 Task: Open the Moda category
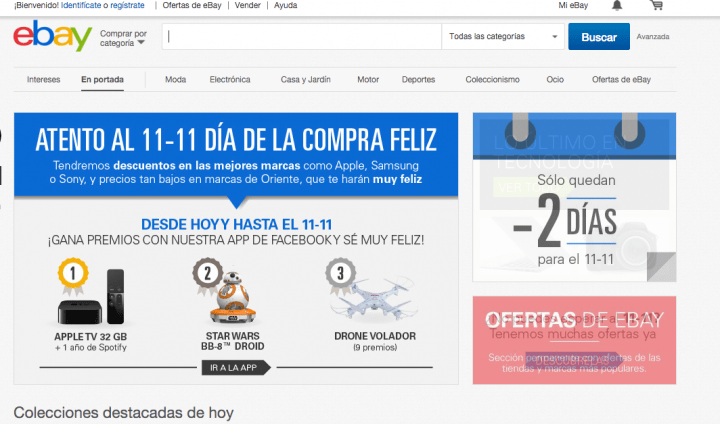pos(175,79)
